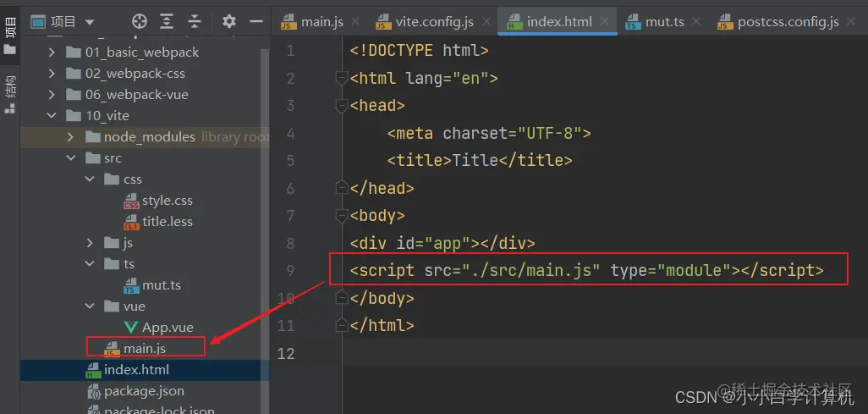Image resolution: width=868 pixels, height=414 pixels.
Task: Close the mut.ts tab
Action: (x=696, y=22)
